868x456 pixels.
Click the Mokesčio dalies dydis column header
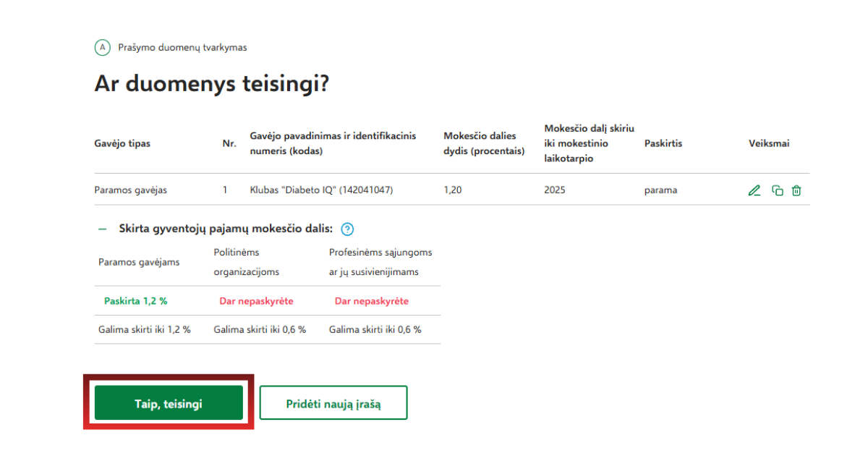[484, 143]
